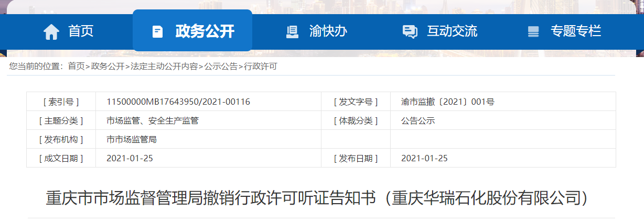
Task: Click the title 重庆市市场监督管理局撤销行政许可听证告知书
Action: point(211,197)
